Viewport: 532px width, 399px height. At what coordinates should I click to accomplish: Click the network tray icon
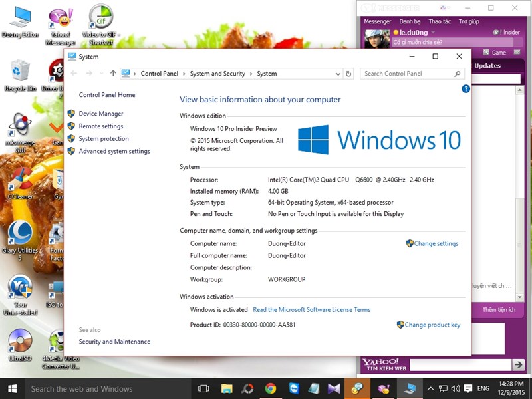tap(443, 389)
